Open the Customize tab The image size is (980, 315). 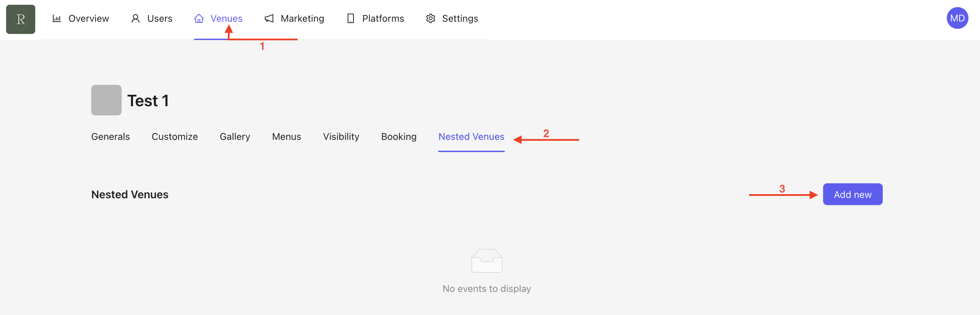coord(175,136)
